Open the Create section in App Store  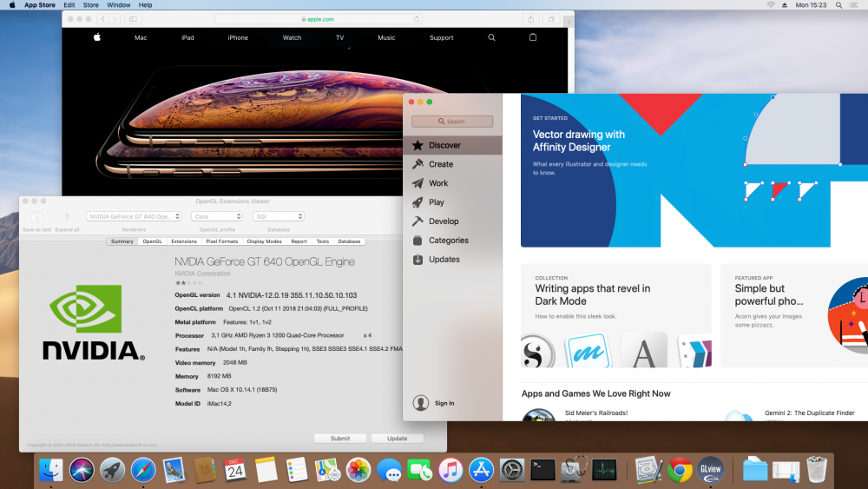pos(452,164)
